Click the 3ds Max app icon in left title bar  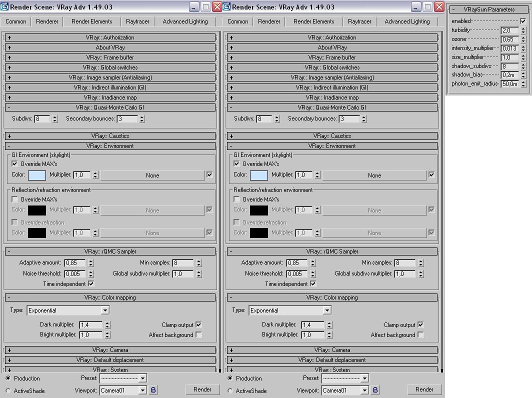[x=4, y=6]
